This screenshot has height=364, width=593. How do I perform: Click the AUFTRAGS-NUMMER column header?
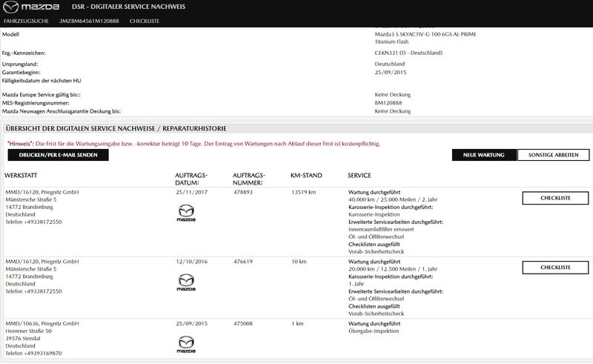(x=249, y=179)
